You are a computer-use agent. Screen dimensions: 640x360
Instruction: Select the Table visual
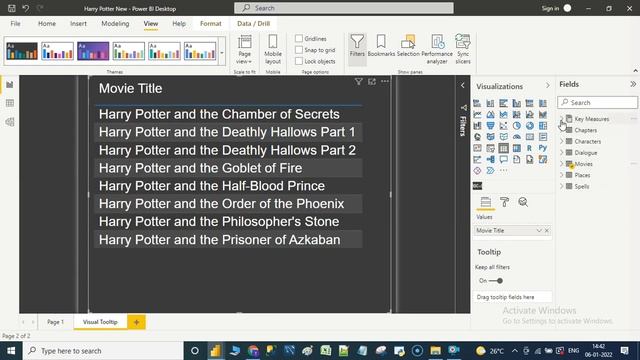(503, 148)
